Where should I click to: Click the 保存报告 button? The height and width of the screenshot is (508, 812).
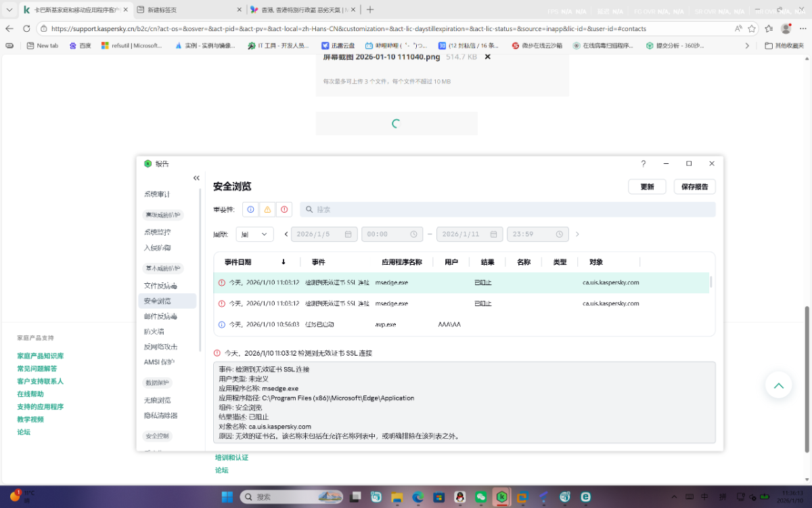(694, 187)
